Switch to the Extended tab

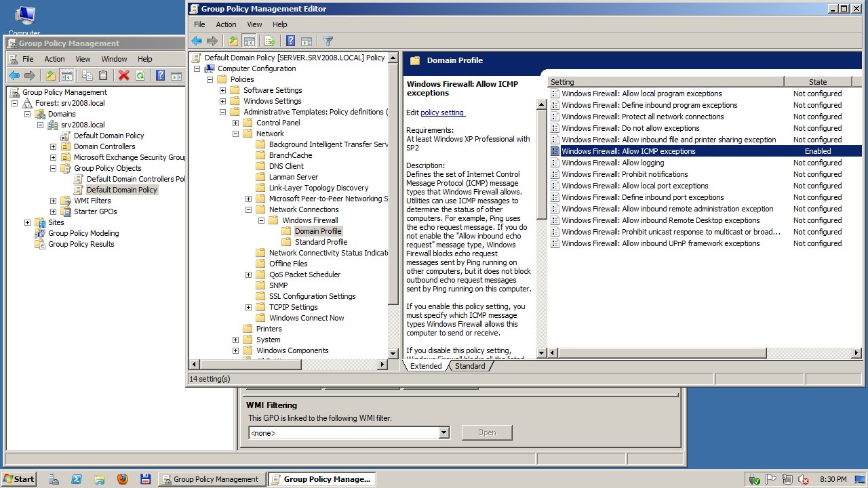click(426, 366)
